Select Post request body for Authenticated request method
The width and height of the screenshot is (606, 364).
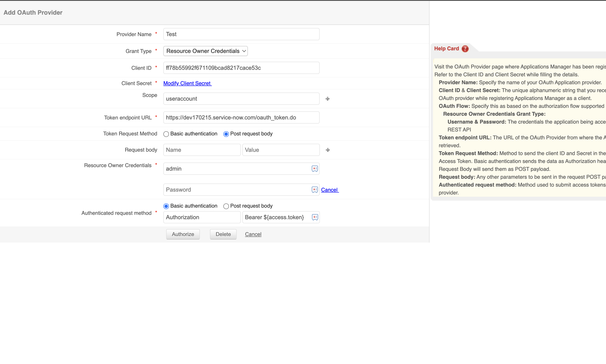pyautogui.click(x=226, y=206)
